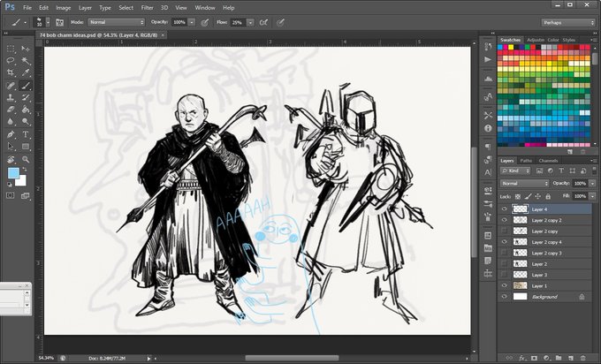601x364 pixels.
Task: Toggle Quick Mask mode
Action: click(11, 195)
